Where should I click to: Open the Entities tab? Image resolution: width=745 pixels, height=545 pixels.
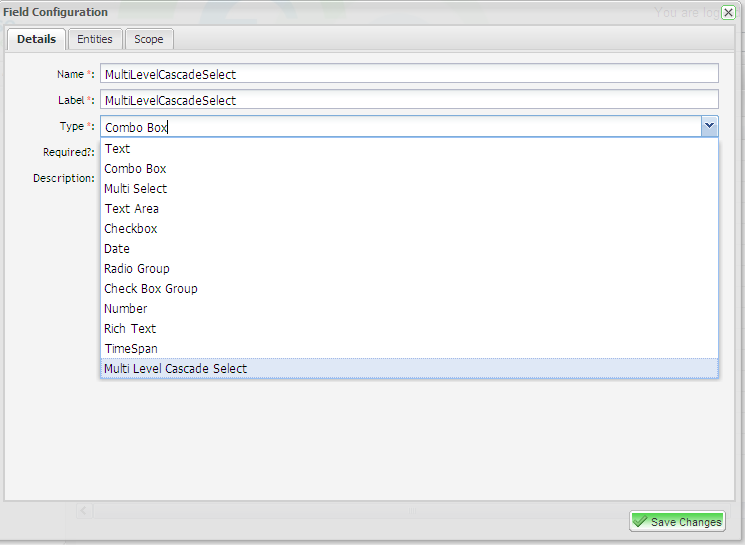pyautogui.click(x=95, y=39)
